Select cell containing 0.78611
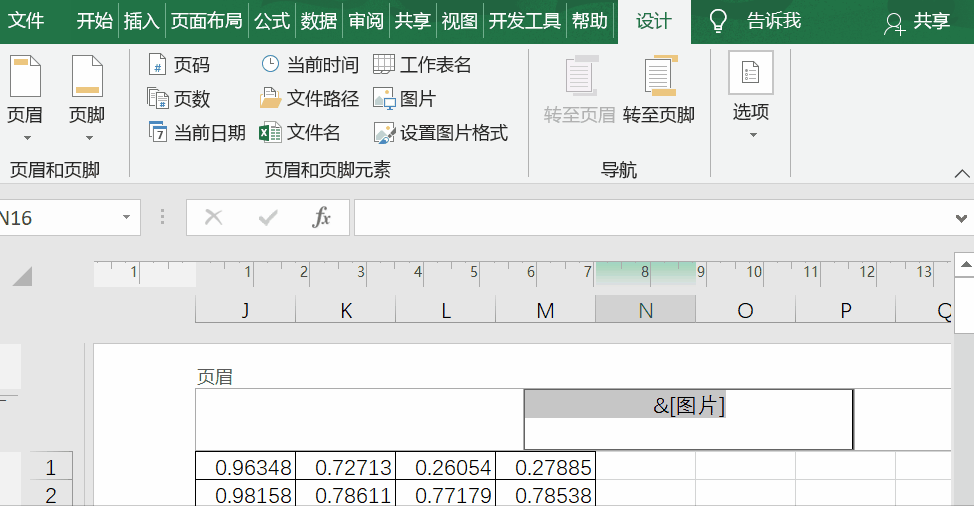Viewport: 974px width, 506px height. [346, 494]
